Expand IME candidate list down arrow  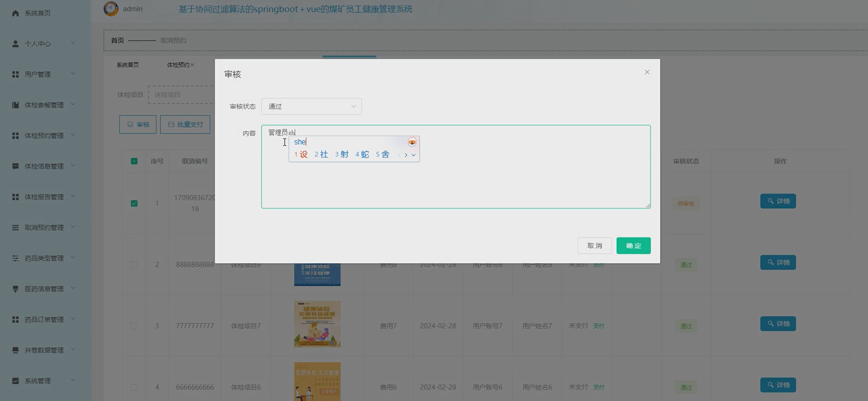pyautogui.click(x=414, y=155)
